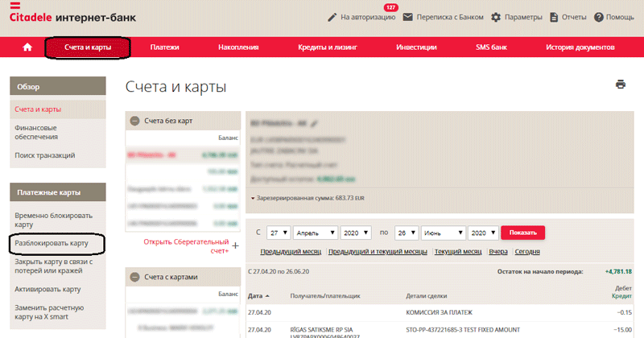The height and width of the screenshot is (338, 644).
Task: Select Сегодня period link
Action: click(527, 251)
